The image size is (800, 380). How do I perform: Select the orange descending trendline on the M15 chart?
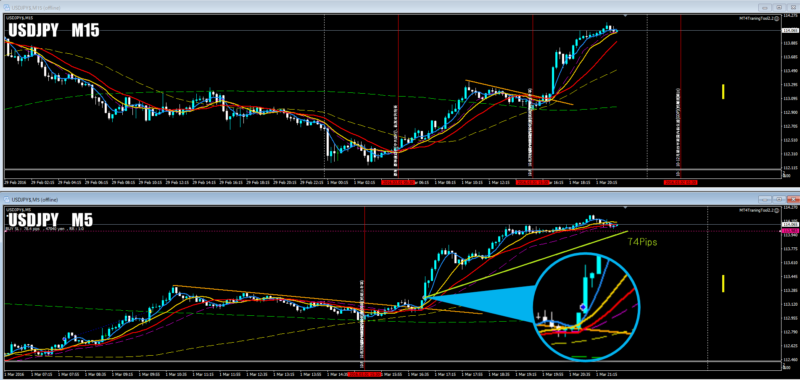[519, 93]
